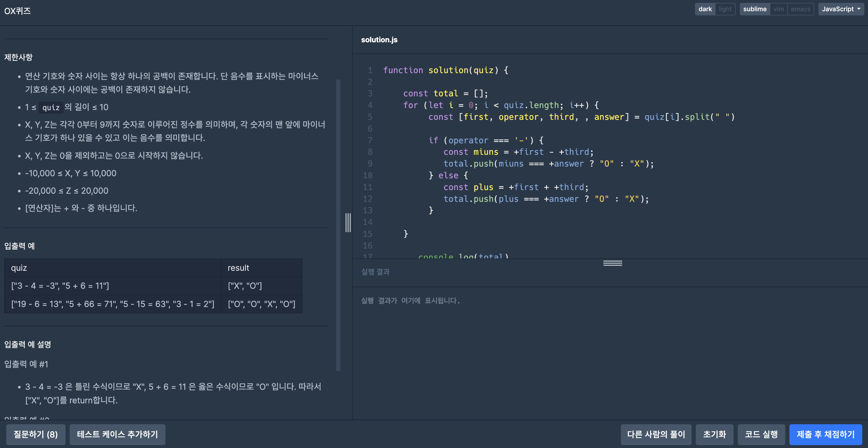Select emacs keymap mode

point(800,9)
